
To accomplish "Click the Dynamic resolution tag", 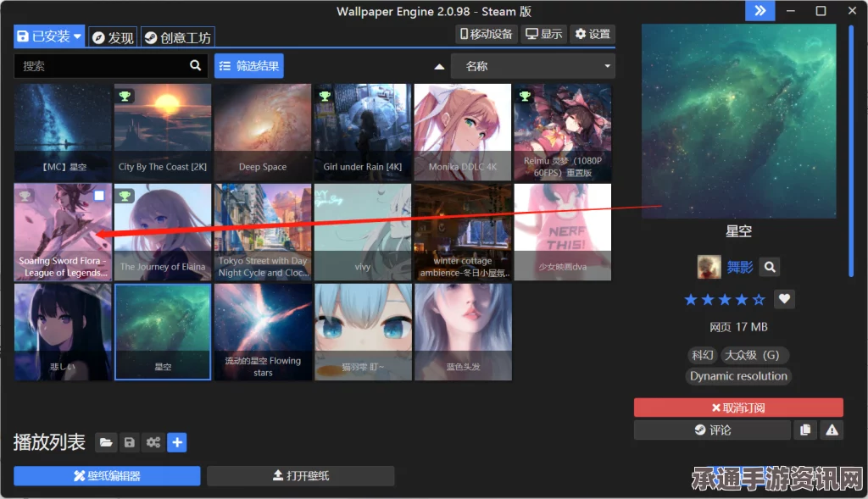I will [738, 376].
